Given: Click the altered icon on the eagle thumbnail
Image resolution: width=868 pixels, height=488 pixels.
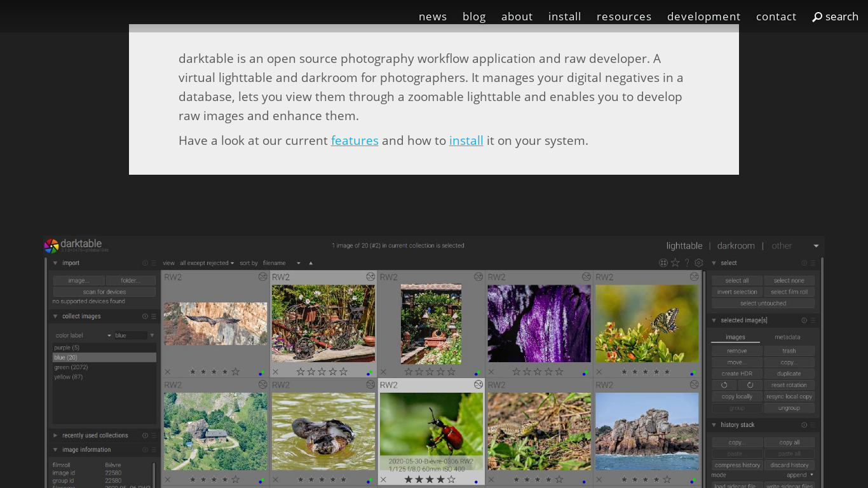Looking at the screenshot, I should pyautogui.click(x=262, y=277).
